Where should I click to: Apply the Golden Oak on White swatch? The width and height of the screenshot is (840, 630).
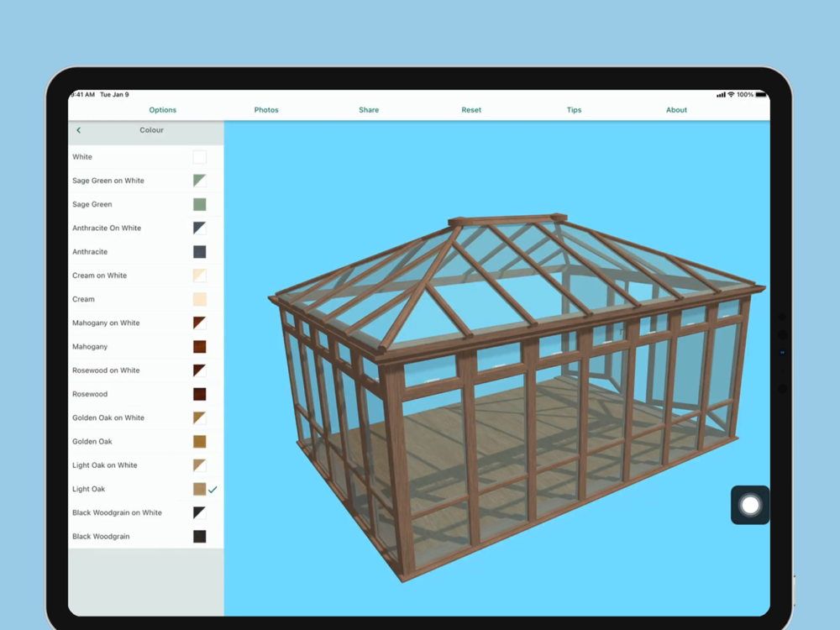[x=199, y=417]
